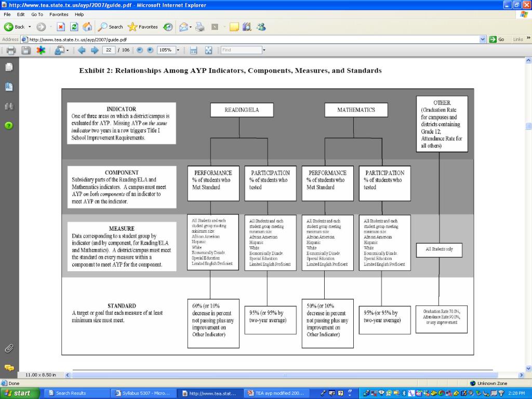The height and width of the screenshot is (399, 532).
Task: Click the green help icon in sidebar
Action: click(9, 126)
